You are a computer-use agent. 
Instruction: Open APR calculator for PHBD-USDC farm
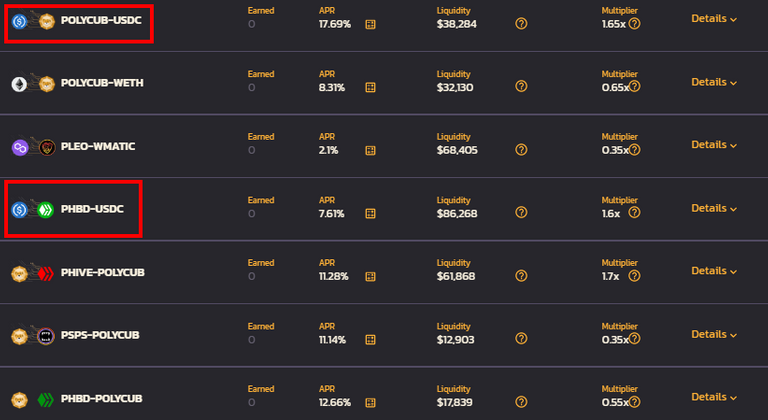(370, 214)
